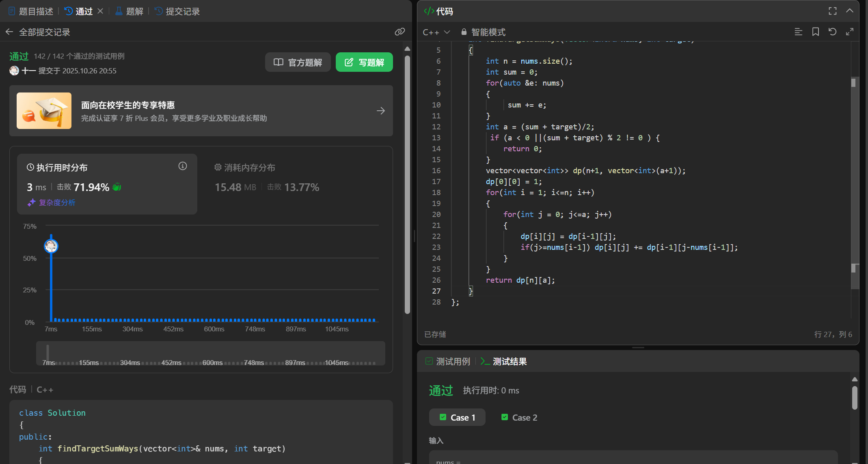The width and height of the screenshot is (868, 464).
Task: Expand the editor with diagonal arrows icon
Action: tap(849, 32)
